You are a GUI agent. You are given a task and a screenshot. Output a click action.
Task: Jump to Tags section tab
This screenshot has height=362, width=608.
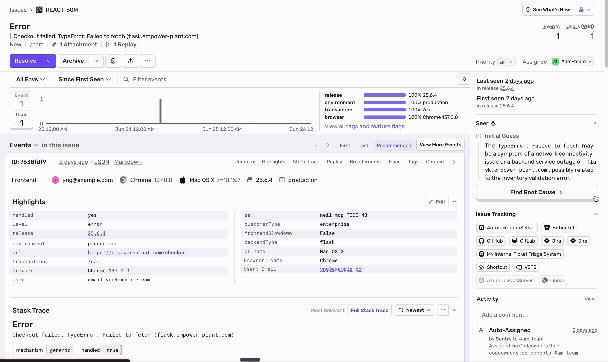413,162
